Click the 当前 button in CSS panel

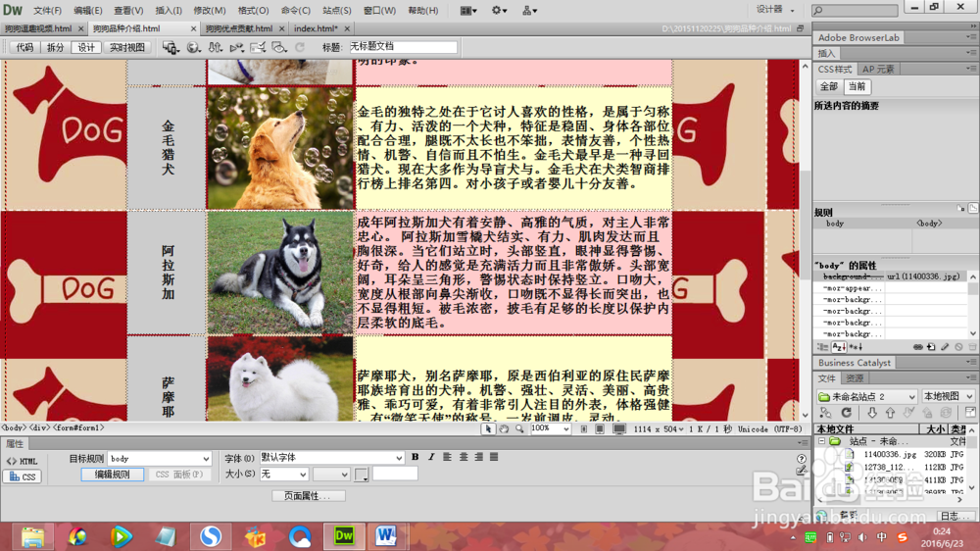coord(857,87)
